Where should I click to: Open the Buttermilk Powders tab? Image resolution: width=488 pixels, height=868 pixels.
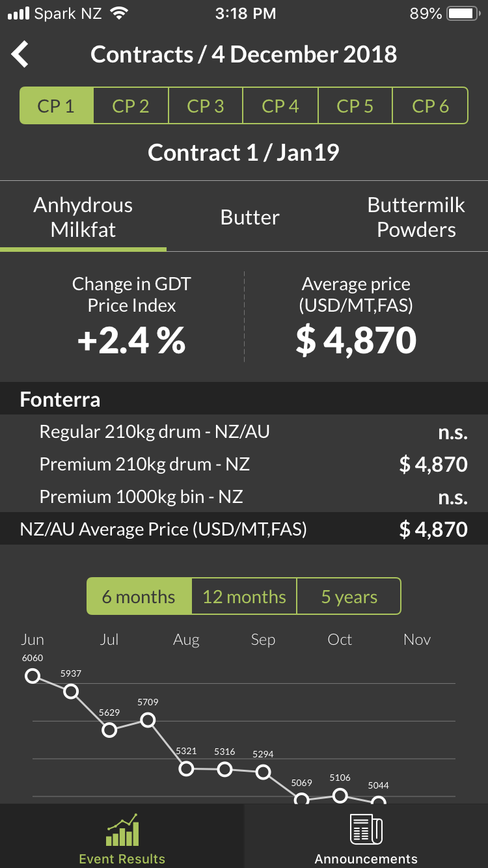pos(416,217)
